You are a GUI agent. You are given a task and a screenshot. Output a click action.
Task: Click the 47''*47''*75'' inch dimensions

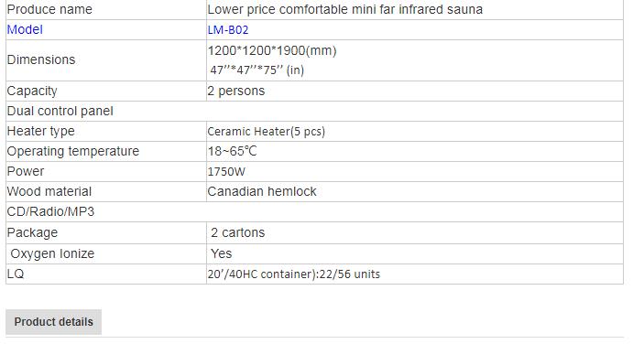pos(257,70)
